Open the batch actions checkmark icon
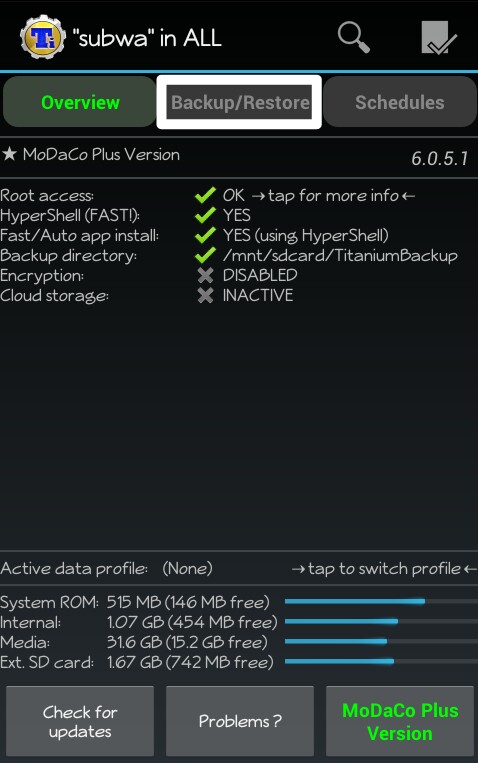Viewport: 478px width, 763px height. click(439, 37)
